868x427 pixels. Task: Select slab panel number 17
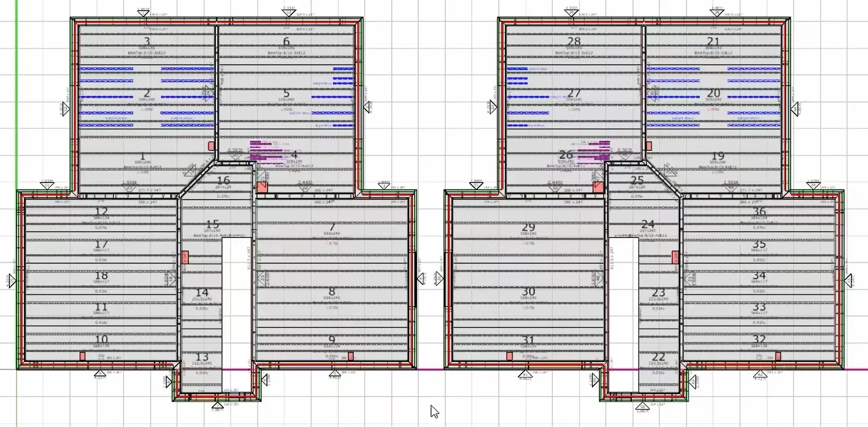tap(101, 244)
